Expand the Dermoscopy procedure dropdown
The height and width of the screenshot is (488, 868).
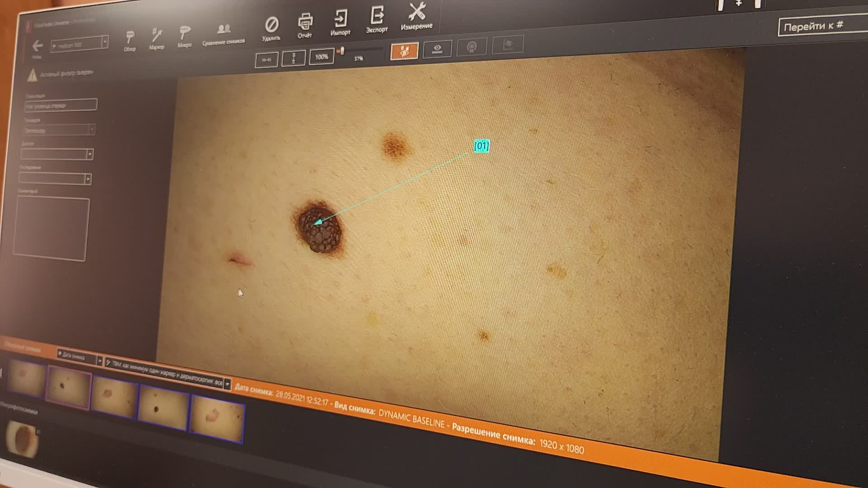tap(92, 130)
